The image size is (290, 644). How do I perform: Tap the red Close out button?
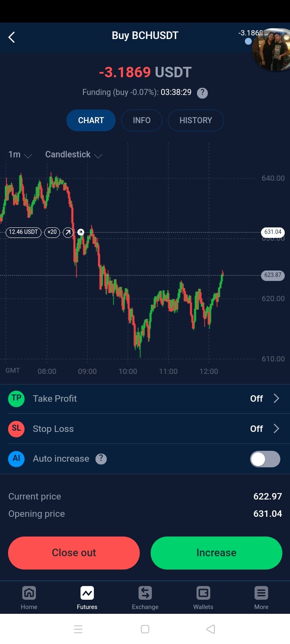coord(74,553)
